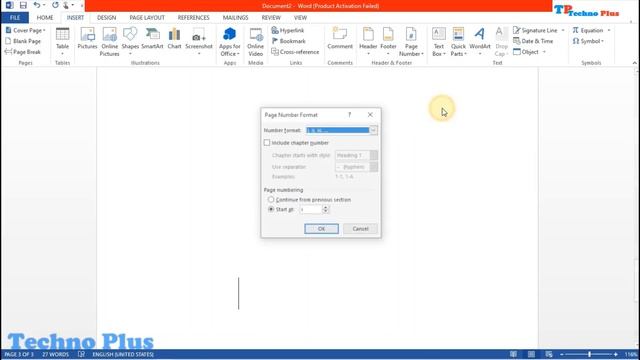Open the Symbol dropdown
This screenshot has height=360, width=640.
(588, 41)
